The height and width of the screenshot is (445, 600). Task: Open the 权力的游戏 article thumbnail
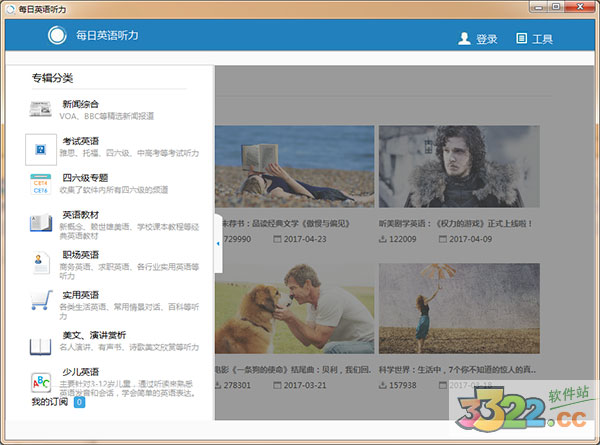pyautogui.click(x=459, y=166)
